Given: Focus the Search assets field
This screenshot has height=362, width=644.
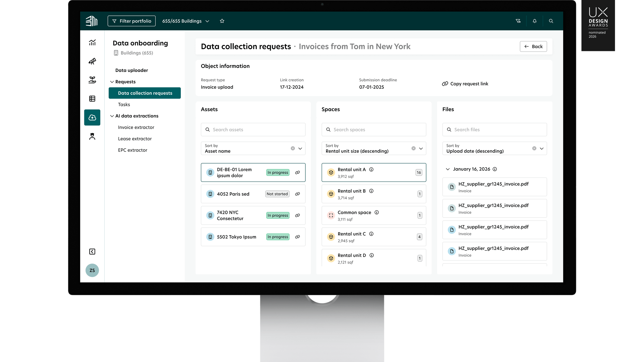Looking at the screenshot, I should pos(253,130).
